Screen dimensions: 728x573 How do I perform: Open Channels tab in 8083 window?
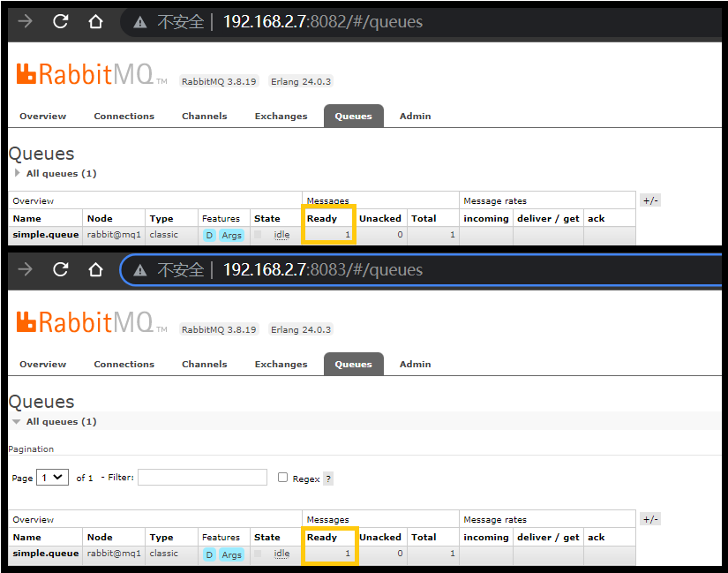click(205, 365)
